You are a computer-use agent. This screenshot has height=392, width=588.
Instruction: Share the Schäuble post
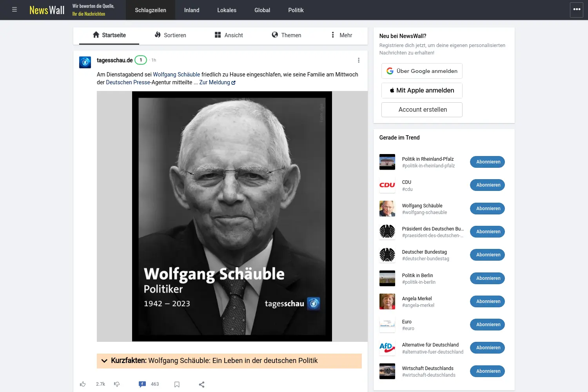click(201, 385)
